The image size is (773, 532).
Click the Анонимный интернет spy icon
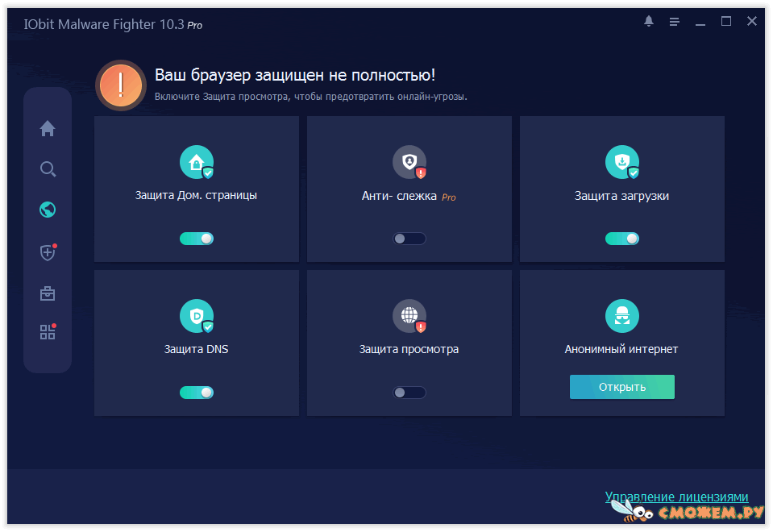point(622,316)
